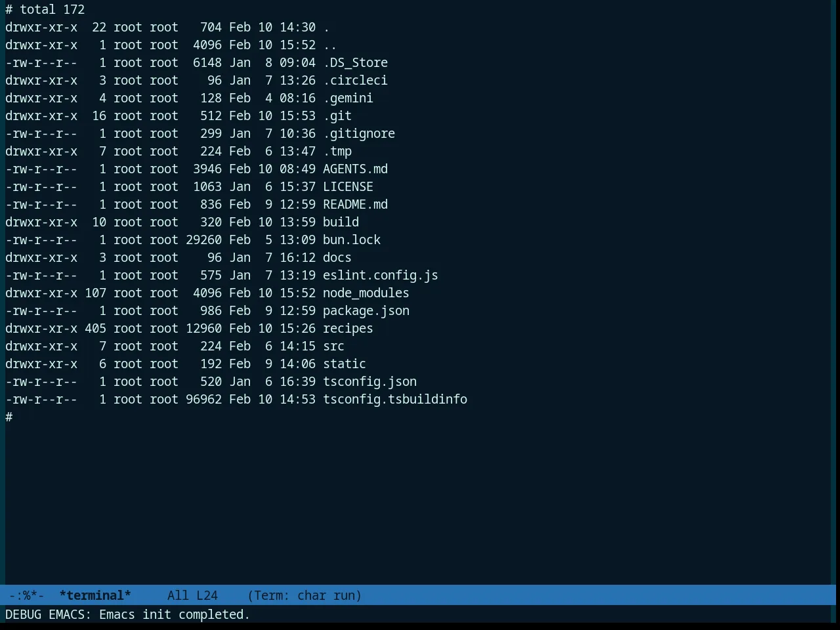Select the node_modules directory name
The height and width of the screenshot is (630, 840).
coord(366,293)
